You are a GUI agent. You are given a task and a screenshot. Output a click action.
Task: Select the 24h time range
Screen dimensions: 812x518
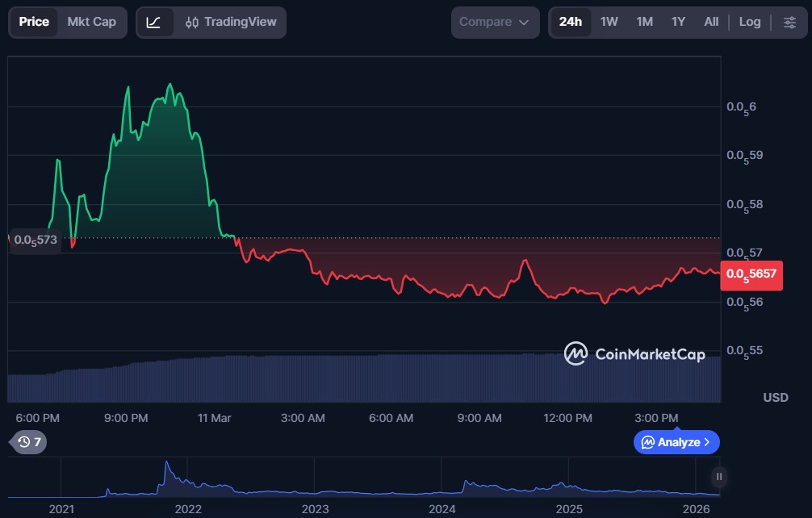click(571, 22)
